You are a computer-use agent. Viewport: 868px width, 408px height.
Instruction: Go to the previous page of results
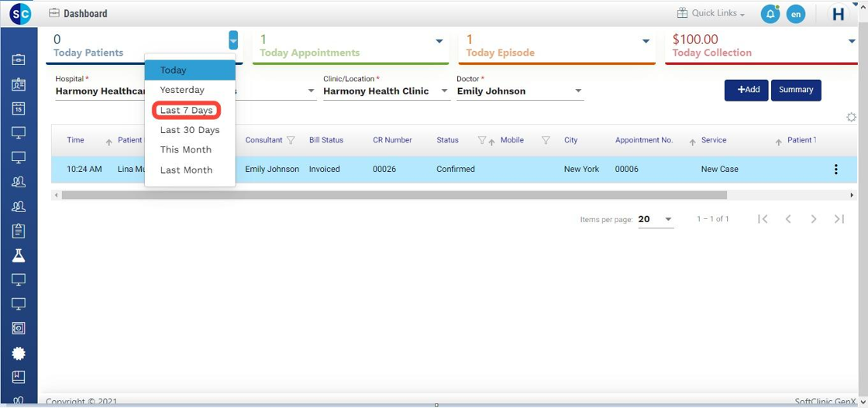pos(788,219)
